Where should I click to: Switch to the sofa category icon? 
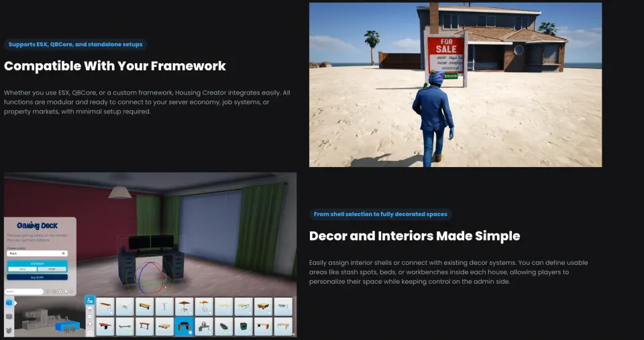[x=90, y=316]
